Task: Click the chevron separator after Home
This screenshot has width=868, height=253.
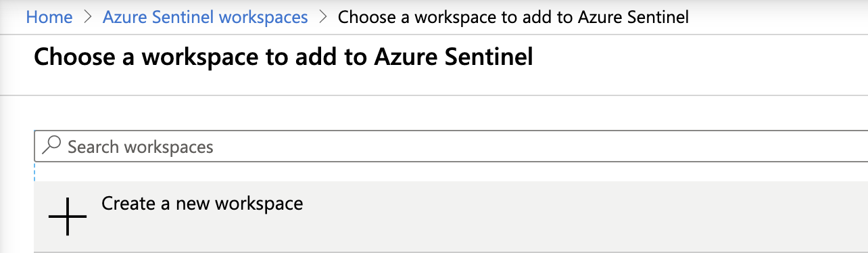Action: (x=88, y=17)
